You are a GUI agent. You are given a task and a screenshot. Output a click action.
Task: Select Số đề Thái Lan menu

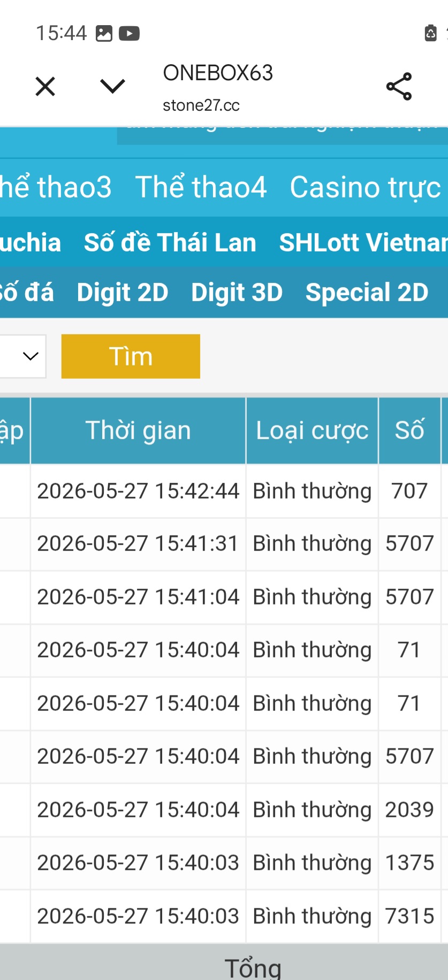[x=170, y=242]
